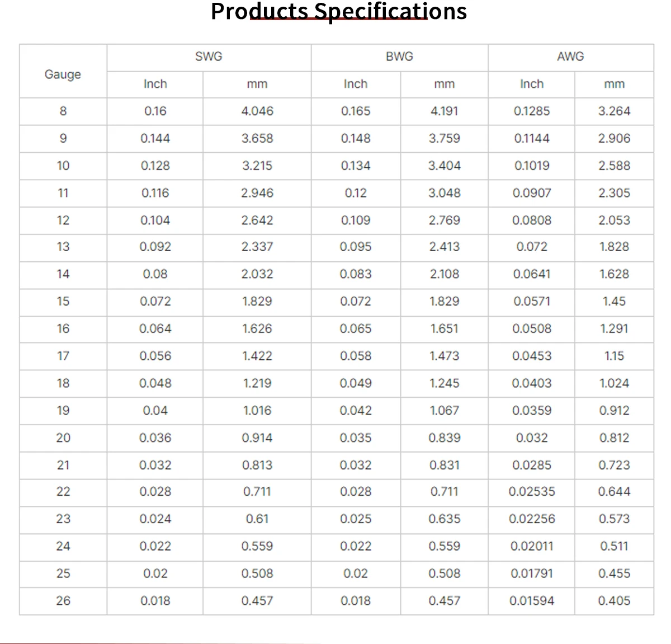
Task: Select the mm subheader under BWG
Action: (x=444, y=84)
